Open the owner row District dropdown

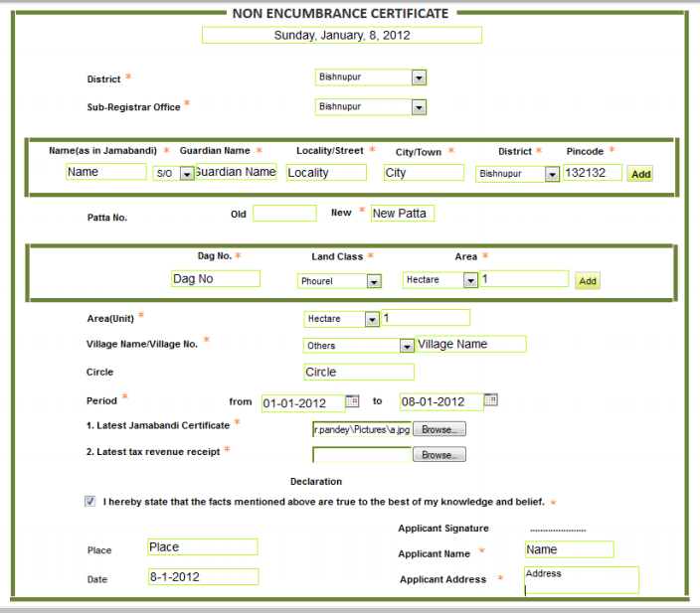coord(517,174)
